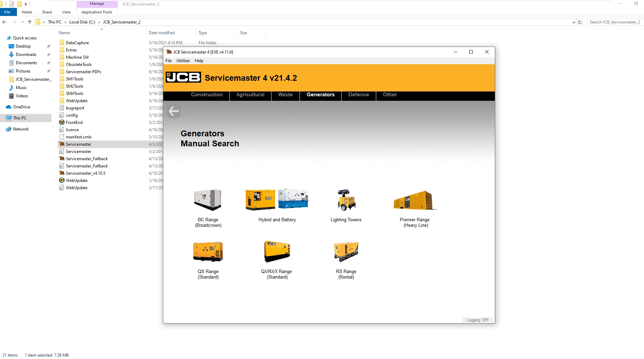Screen dimensions: 644x359
Task: Open the address bar history dropdown
Action: tap(574, 22)
